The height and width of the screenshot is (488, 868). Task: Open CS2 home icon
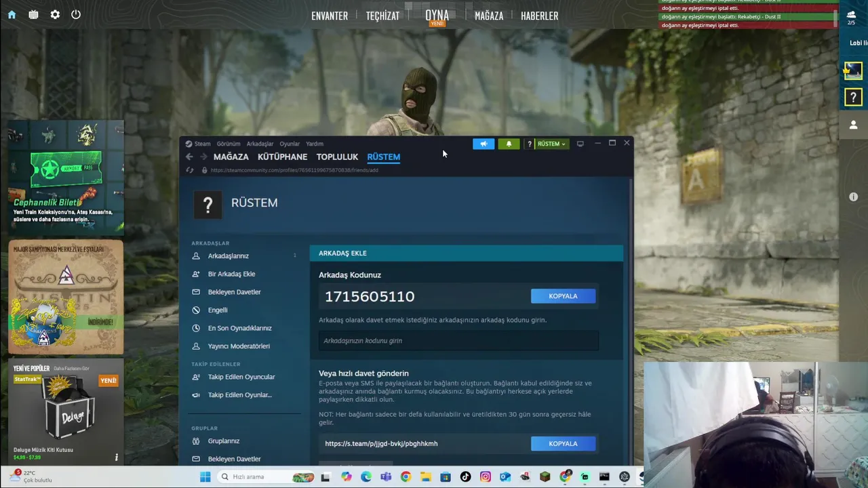pos(12,14)
